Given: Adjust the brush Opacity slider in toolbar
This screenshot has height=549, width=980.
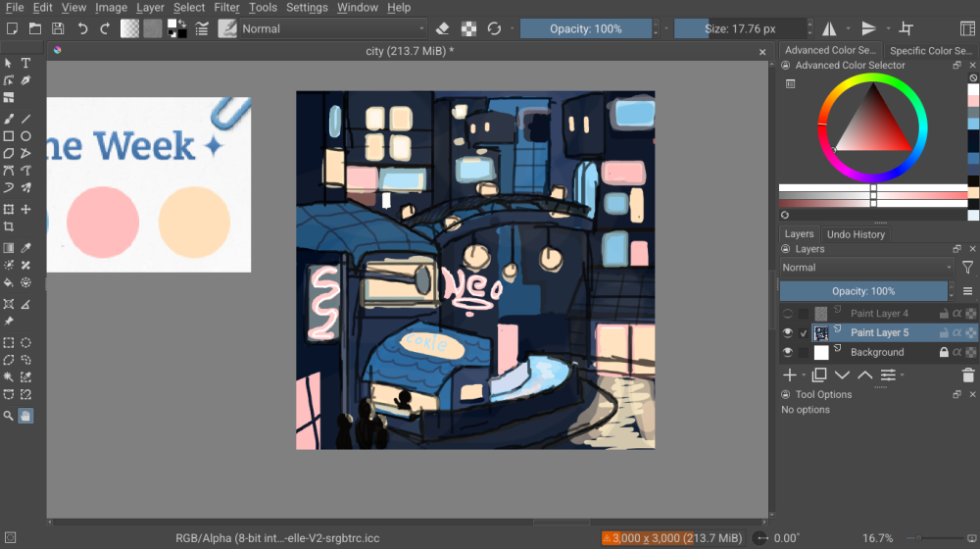Looking at the screenshot, I should coord(586,28).
